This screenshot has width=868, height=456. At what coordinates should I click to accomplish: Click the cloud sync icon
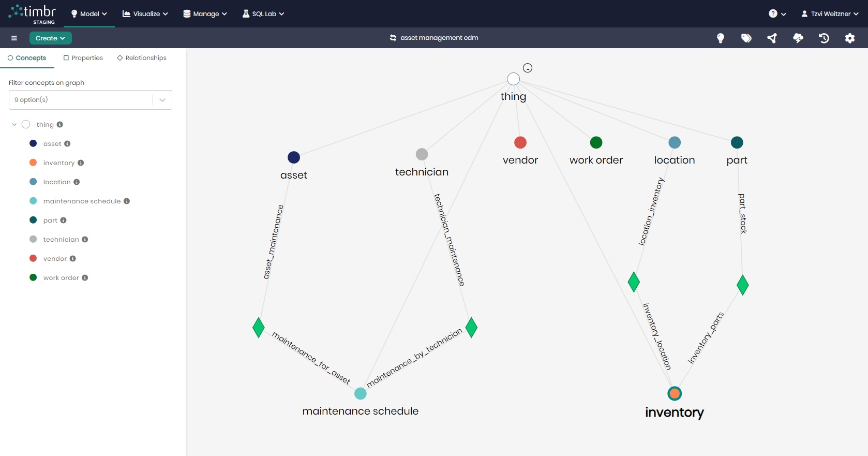(798, 38)
